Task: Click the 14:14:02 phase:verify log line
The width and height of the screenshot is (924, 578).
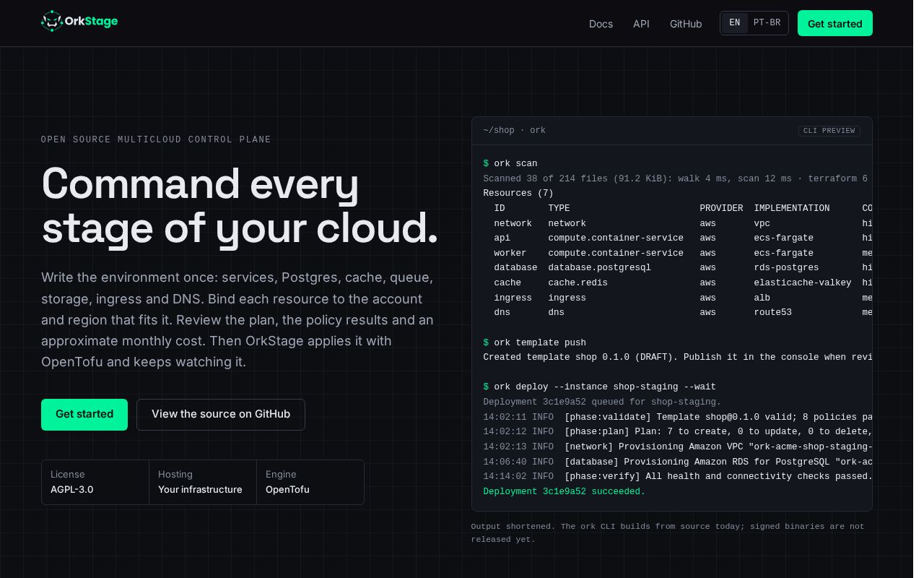Action: 677,477
